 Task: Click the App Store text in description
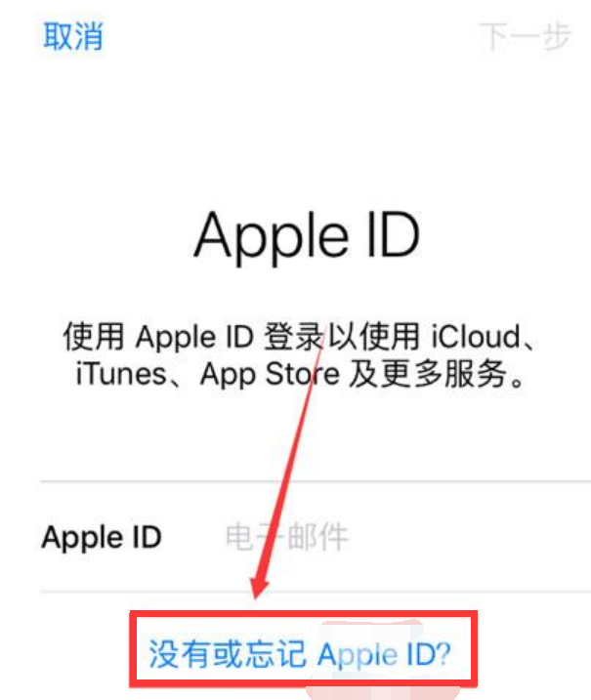pyautogui.click(x=270, y=374)
